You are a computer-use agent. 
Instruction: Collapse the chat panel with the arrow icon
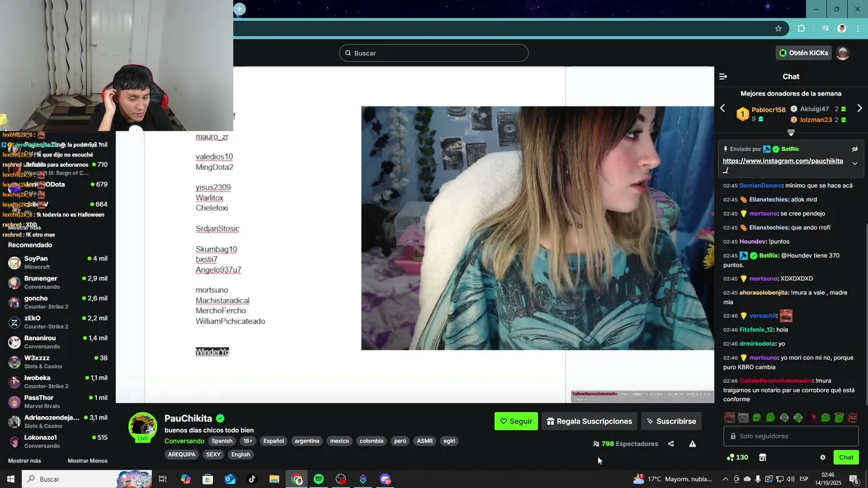[x=723, y=77]
